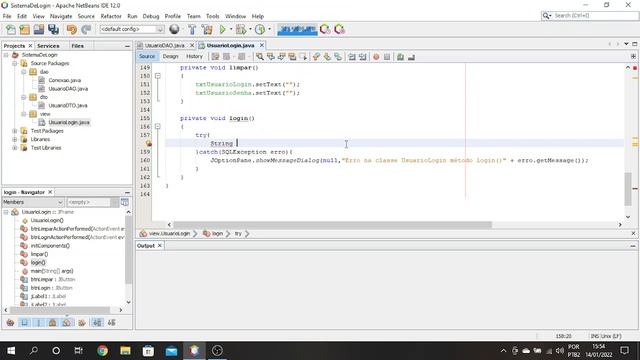Open Chrome from Windows taskbar

[x=102, y=351]
